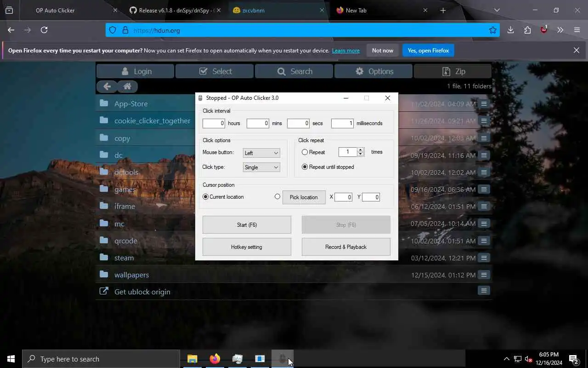Screen dimensions: 588x368
Task: Decrease the repeat times with the down arrow
Action: point(361,154)
